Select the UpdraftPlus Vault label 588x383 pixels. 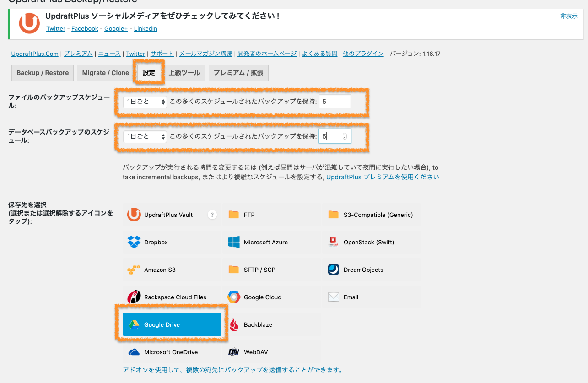(168, 215)
